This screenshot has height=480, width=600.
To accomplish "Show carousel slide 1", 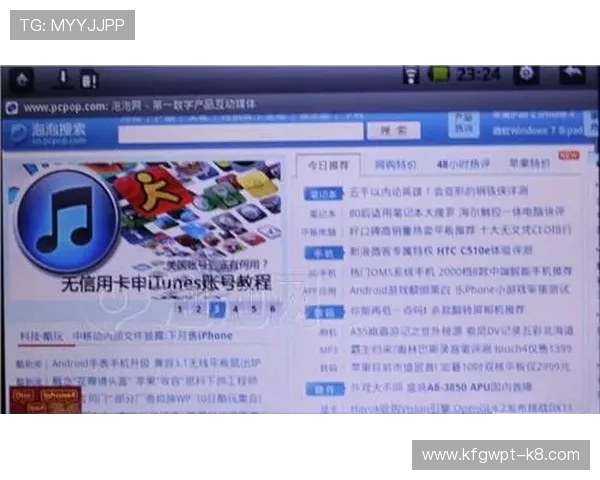I will click(x=180, y=309).
